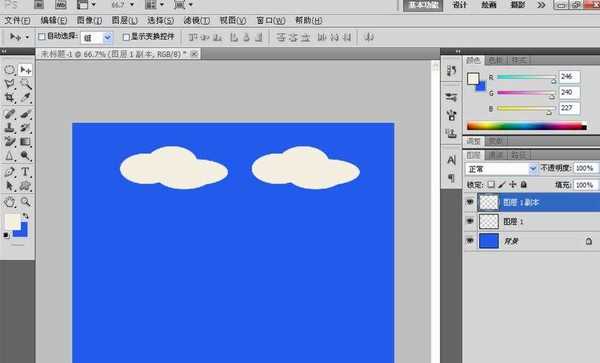Collapse the toolbox double-arrow

tap(4, 51)
